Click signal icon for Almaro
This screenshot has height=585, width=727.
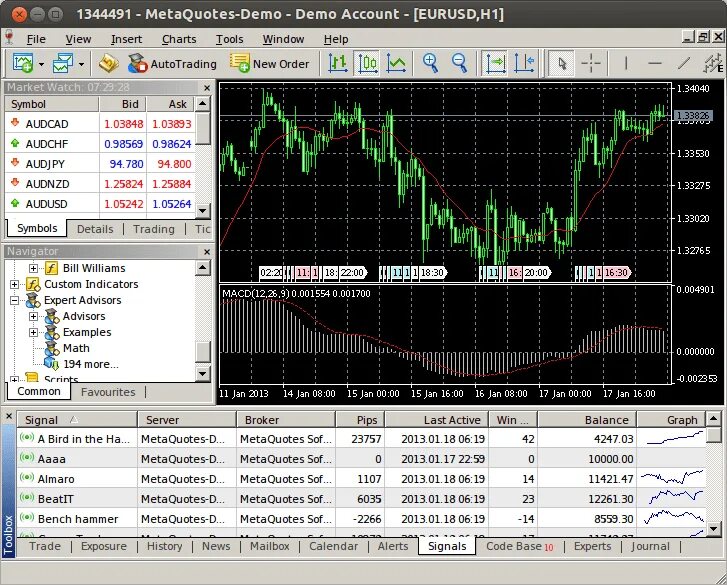pos(27,477)
